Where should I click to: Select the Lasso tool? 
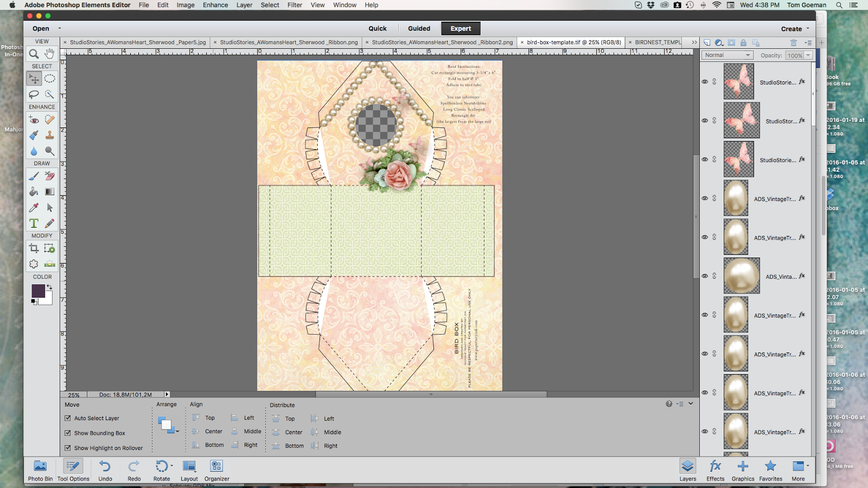point(34,94)
